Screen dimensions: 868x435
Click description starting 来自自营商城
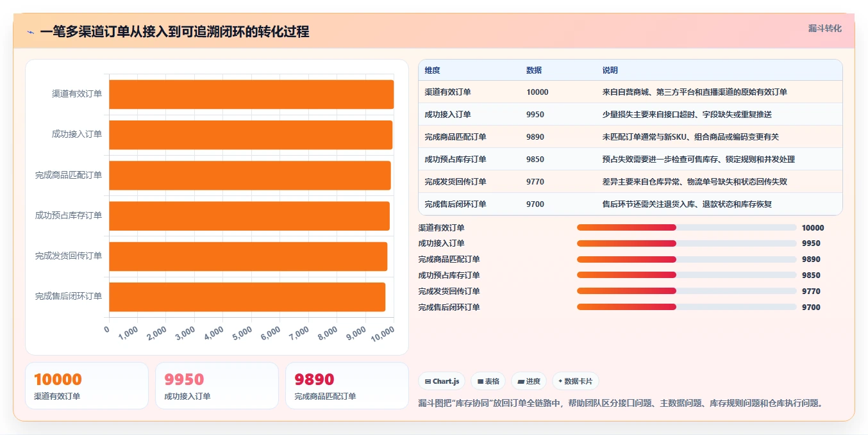(695, 92)
